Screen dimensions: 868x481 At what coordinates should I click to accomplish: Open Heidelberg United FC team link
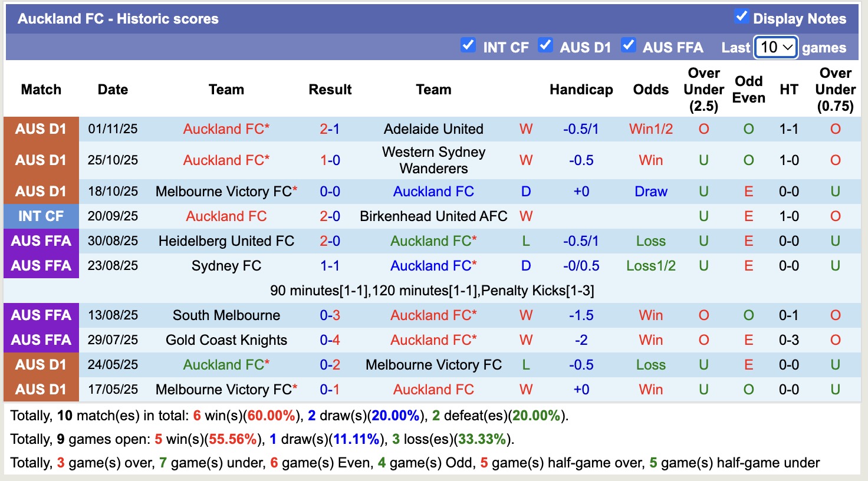point(226,240)
